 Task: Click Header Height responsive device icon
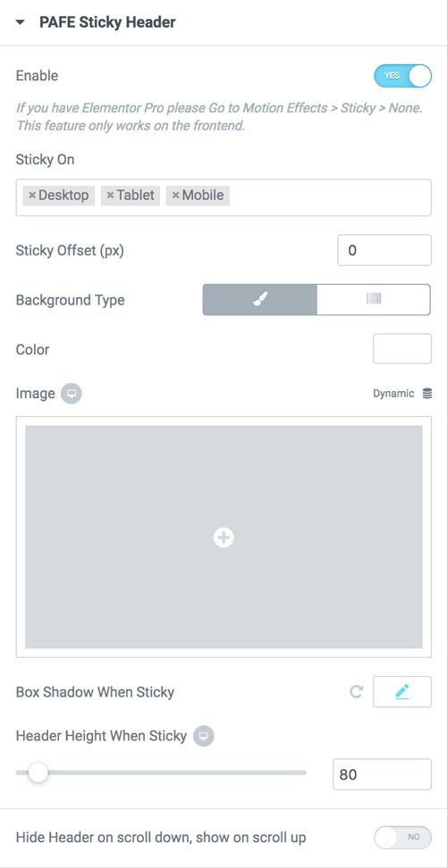tap(204, 736)
